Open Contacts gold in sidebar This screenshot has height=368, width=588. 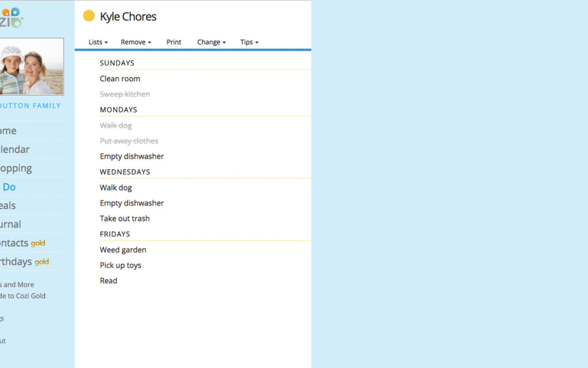click(22, 243)
